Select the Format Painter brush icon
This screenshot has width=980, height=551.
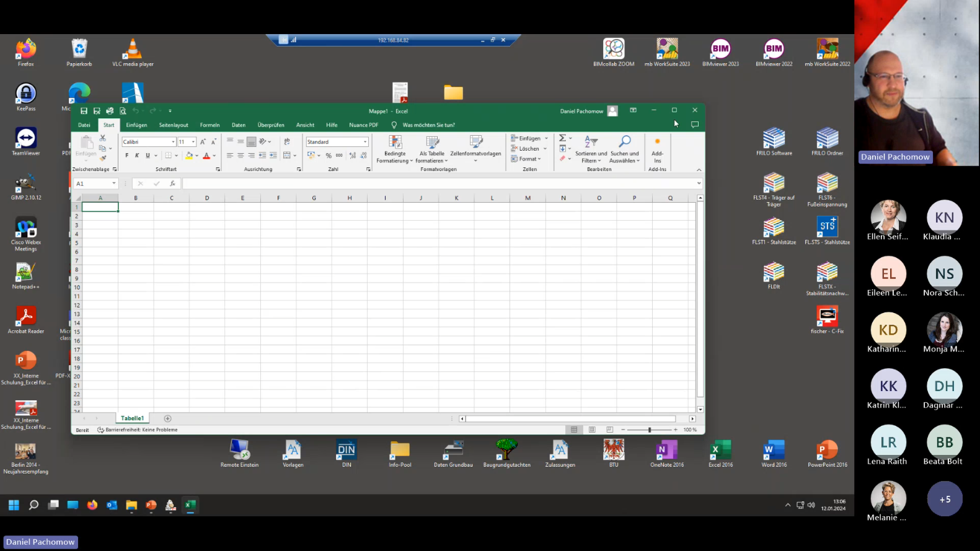tap(103, 158)
